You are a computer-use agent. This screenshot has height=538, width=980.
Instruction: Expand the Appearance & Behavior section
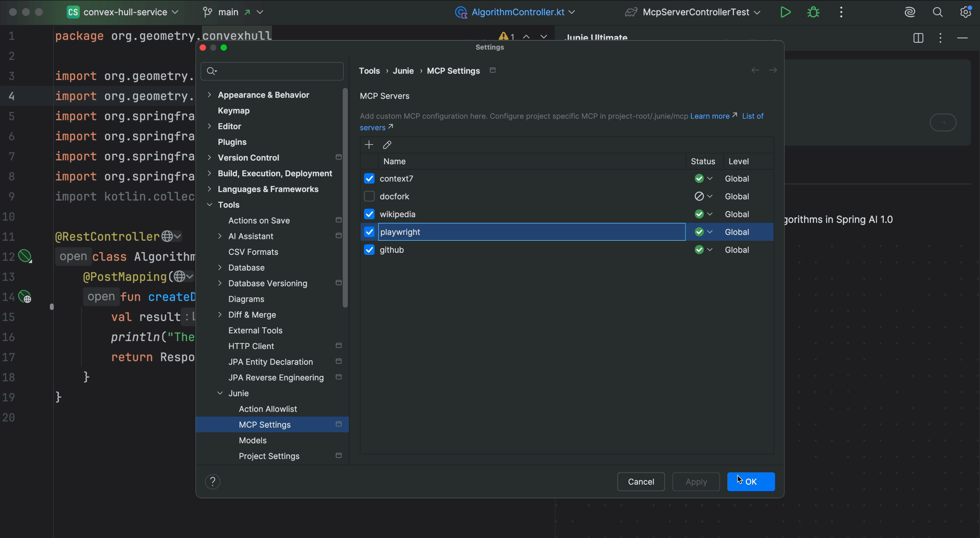tap(209, 95)
